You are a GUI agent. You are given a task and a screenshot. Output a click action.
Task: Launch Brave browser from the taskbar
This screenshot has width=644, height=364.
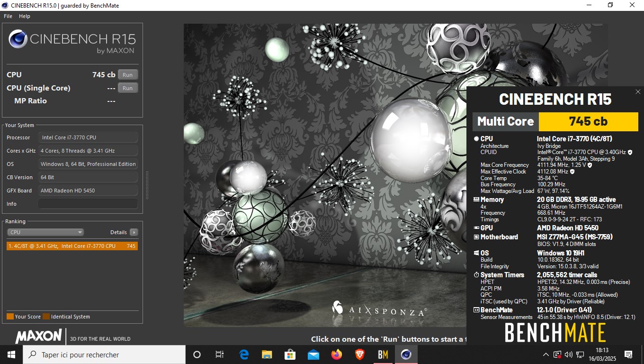360,355
